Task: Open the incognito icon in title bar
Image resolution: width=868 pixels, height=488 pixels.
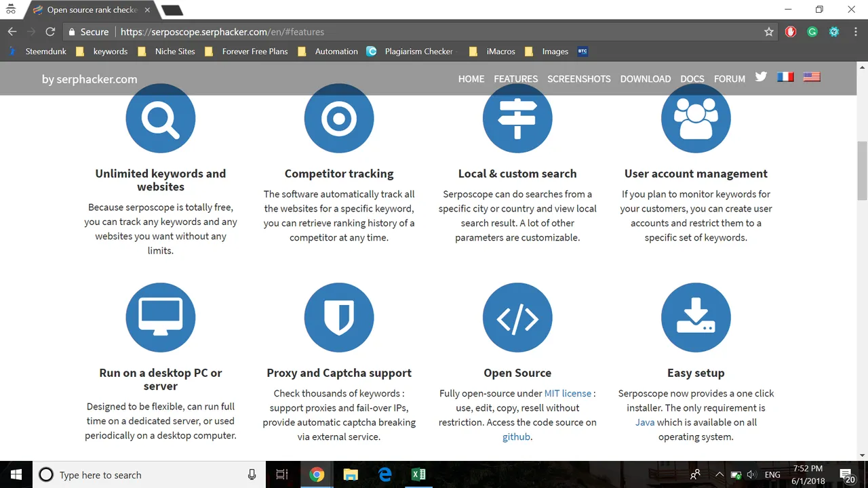Action: coord(11,9)
